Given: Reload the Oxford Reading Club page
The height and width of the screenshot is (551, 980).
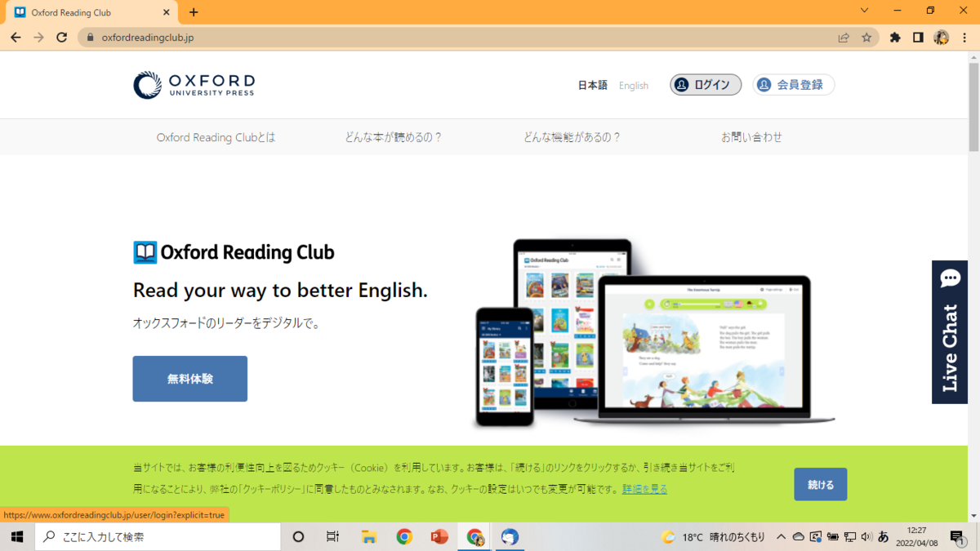Looking at the screenshot, I should [61, 38].
